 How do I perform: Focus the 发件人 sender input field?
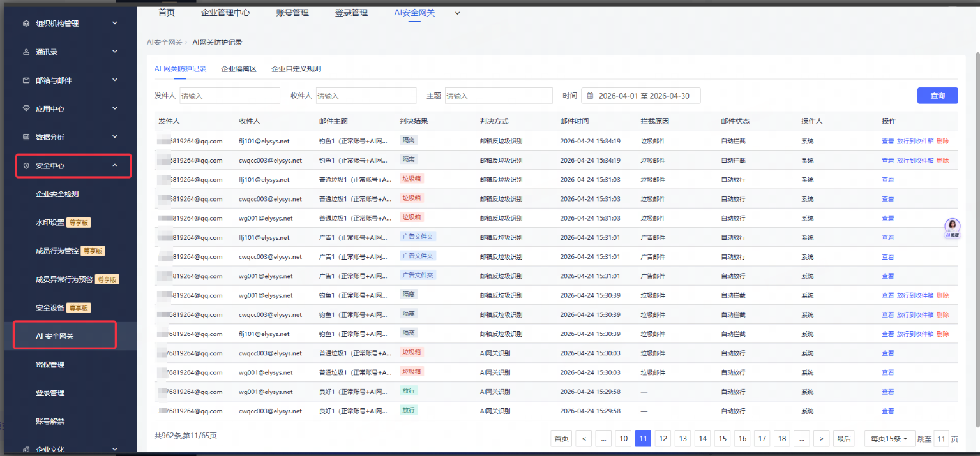(x=230, y=96)
